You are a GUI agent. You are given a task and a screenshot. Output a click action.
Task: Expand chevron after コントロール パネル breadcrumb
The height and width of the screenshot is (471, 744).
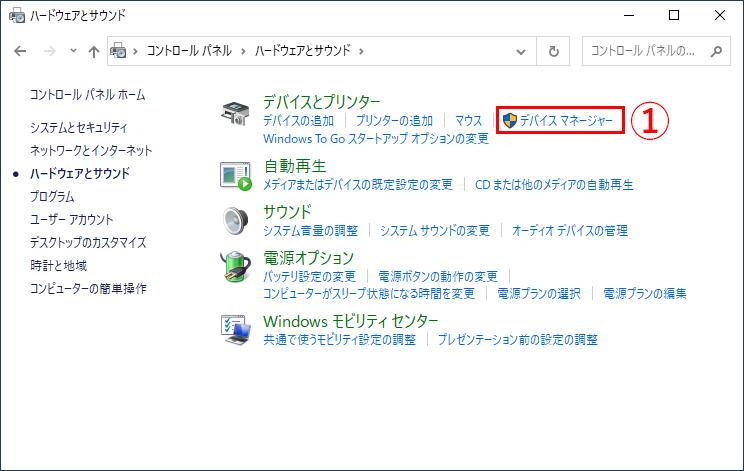[x=243, y=51]
